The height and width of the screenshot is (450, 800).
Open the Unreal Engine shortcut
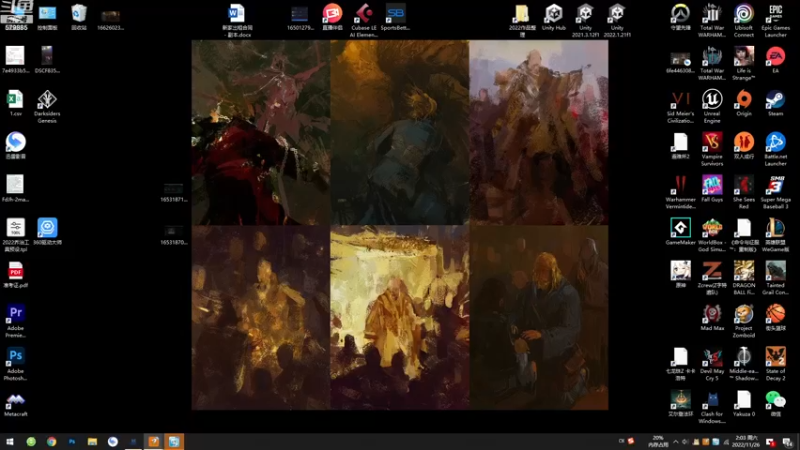click(712, 107)
